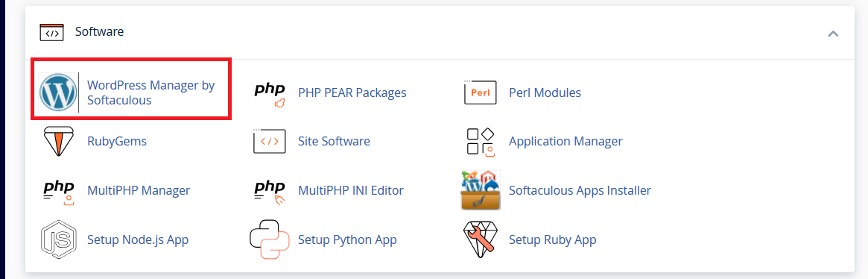Open the Setup Ruby App link
Viewport: 868px width, 279px height.
click(x=552, y=239)
